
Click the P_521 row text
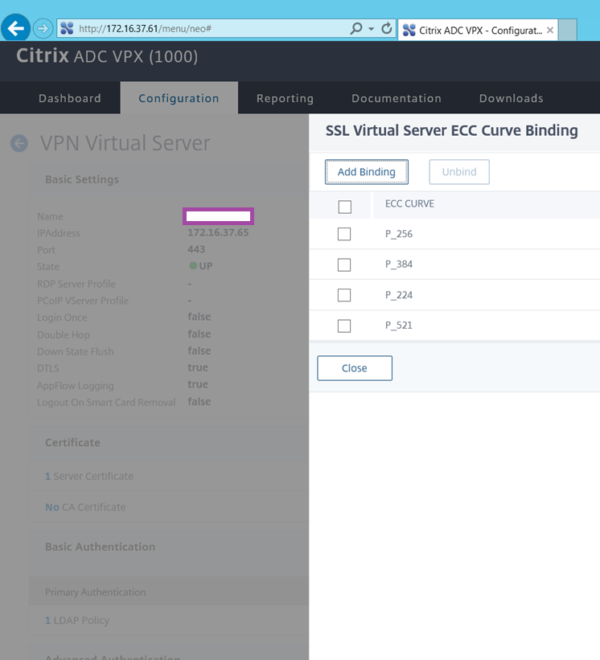pos(399,325)
